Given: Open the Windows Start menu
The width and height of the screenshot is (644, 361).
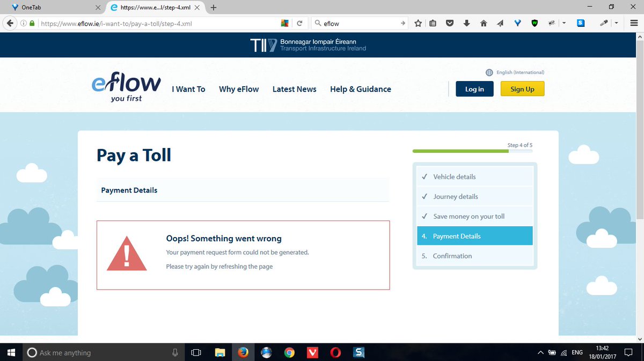Looking at the screenshot, I should tap(12, 352).
